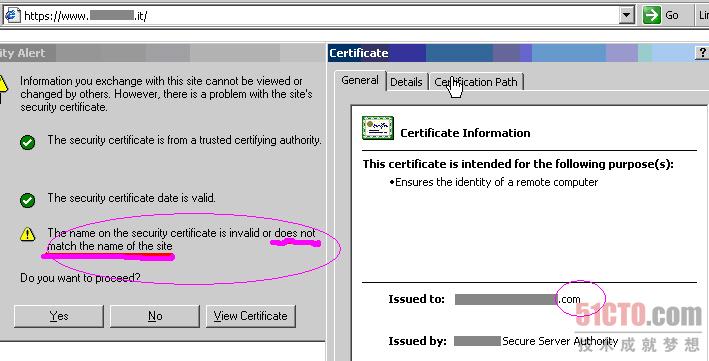Click the Go label next to the green arrow
Image resolution: width=709 pixels, height=361 pixels.
pos(671,15)
